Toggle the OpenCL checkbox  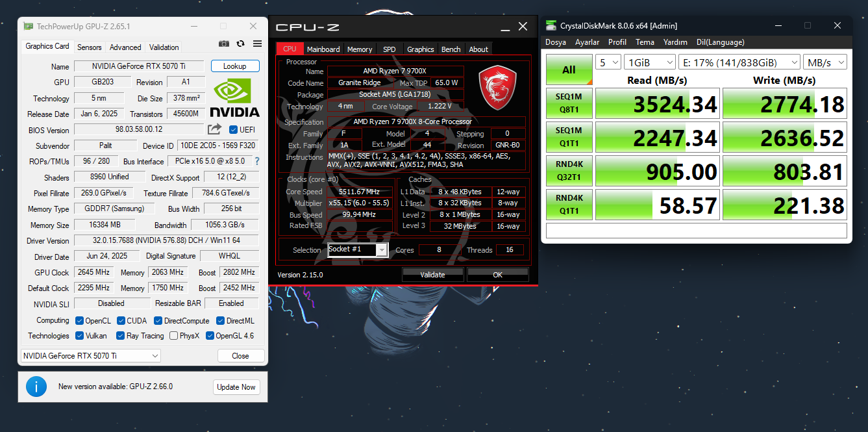tap(79, 321)
